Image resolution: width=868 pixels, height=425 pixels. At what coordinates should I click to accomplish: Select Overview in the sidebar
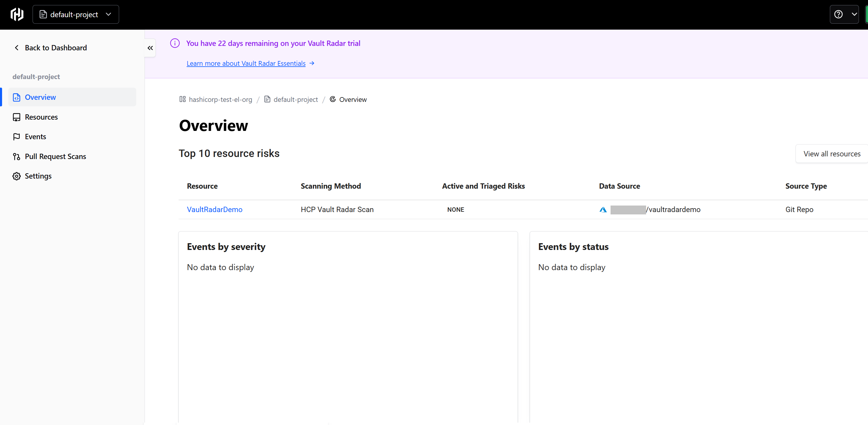(40, 97)
